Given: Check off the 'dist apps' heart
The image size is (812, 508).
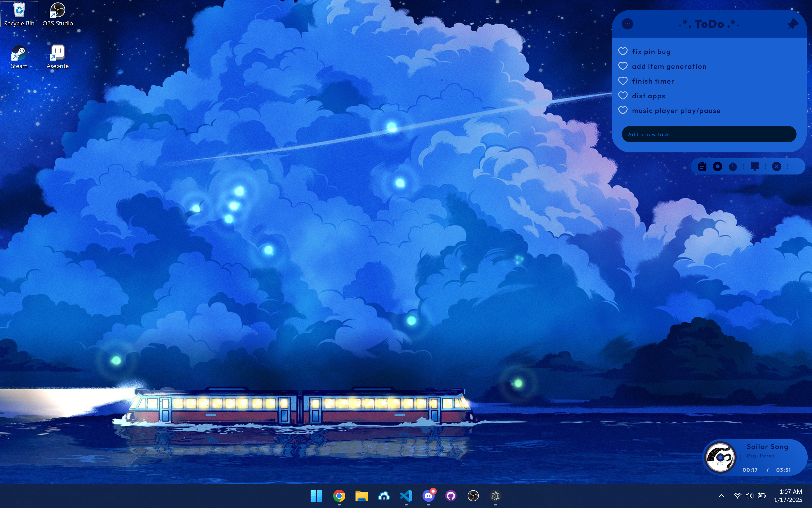Looking at the screenshot, I should (623, 96).
